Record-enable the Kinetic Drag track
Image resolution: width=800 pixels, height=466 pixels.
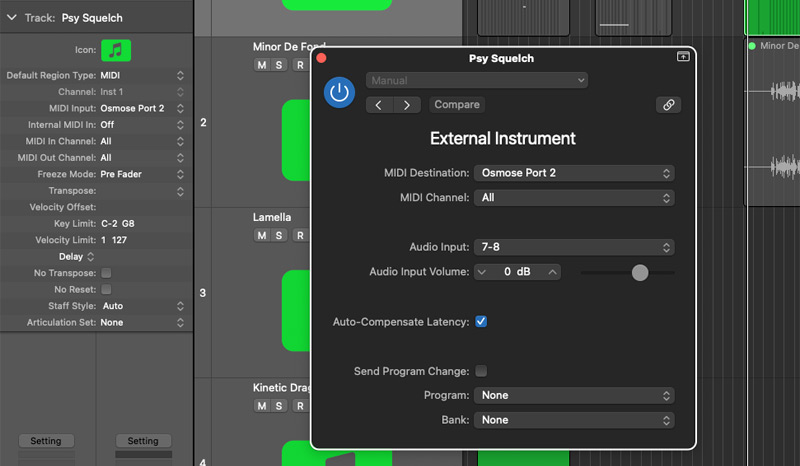(x=300, y=406)
